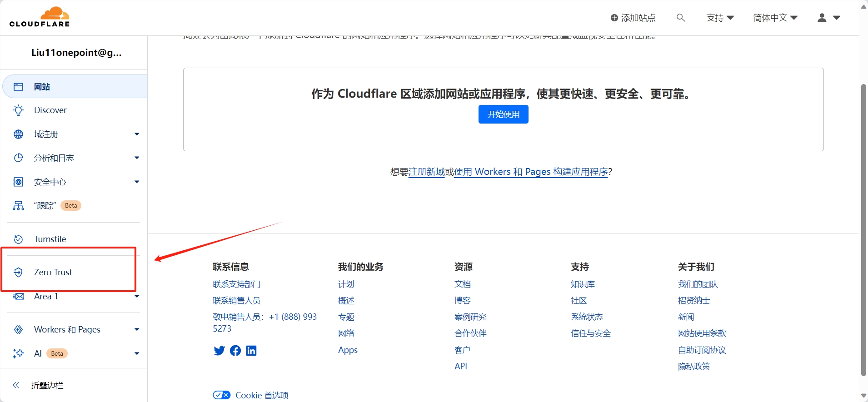Open the 我们的团队 footer link

(x=698, y=284)
